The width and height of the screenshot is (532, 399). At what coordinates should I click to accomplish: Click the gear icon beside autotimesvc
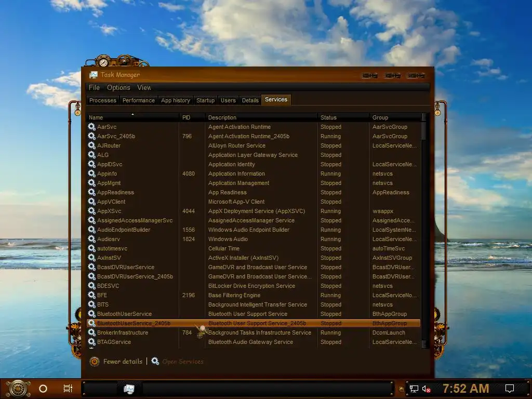pos(91,248)
